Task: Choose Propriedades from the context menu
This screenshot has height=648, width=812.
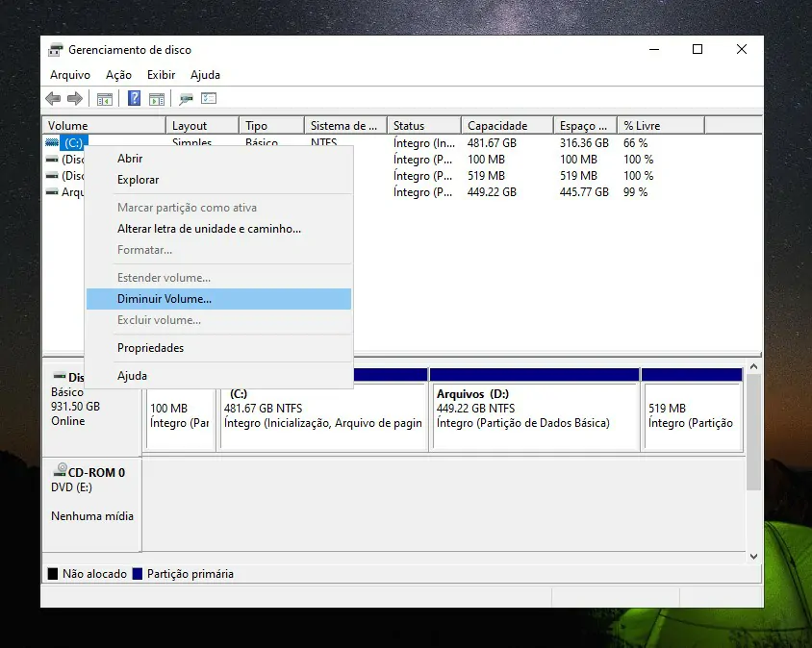Action: [219, 348]
